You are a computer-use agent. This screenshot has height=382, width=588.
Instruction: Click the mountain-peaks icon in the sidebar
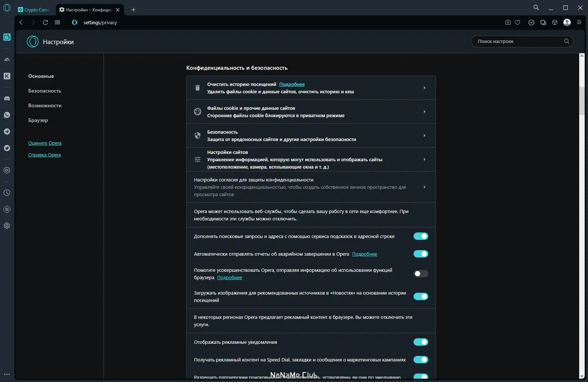7,60
